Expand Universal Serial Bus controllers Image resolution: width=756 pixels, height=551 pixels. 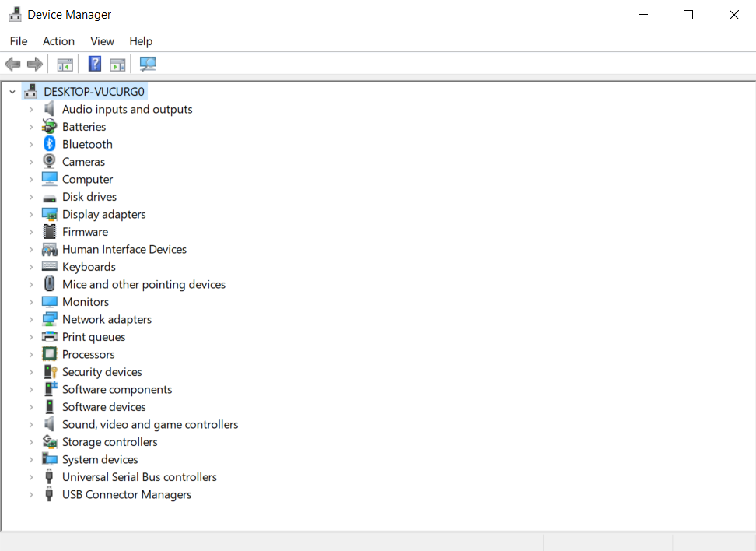click(31, 476)
